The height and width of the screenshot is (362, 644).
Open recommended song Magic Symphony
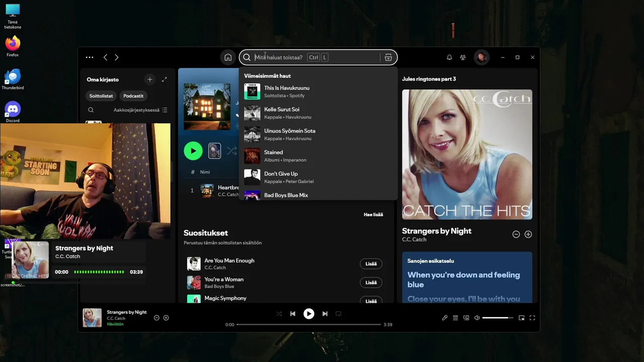225,298
